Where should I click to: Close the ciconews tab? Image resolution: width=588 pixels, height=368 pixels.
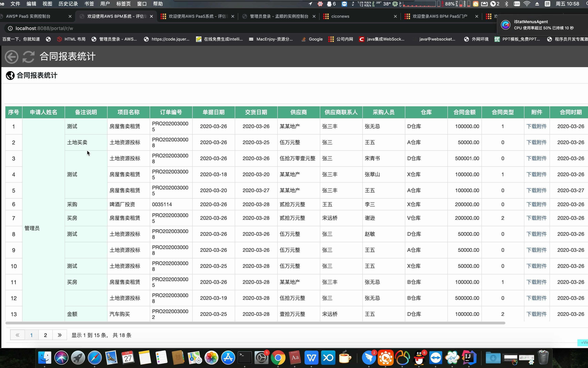[395, 16]
